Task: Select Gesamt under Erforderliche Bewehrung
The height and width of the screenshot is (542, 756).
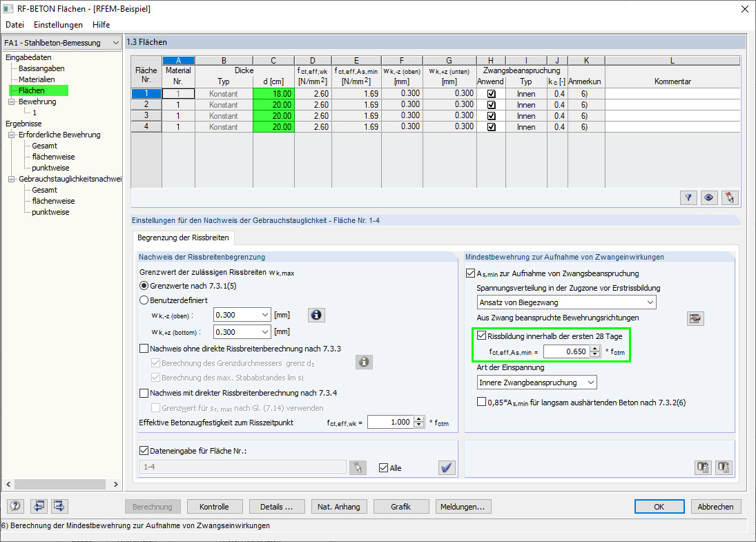Action: tap(44, 146)
